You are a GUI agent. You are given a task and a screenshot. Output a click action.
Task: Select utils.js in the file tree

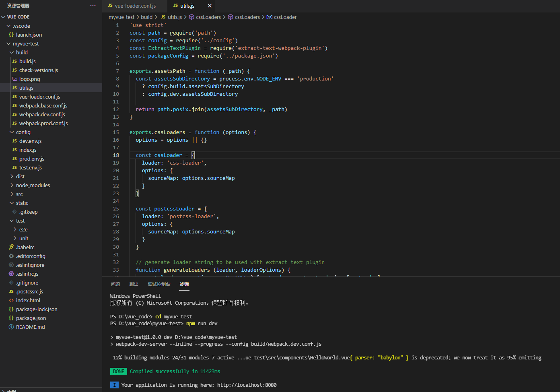click(51, 88)
